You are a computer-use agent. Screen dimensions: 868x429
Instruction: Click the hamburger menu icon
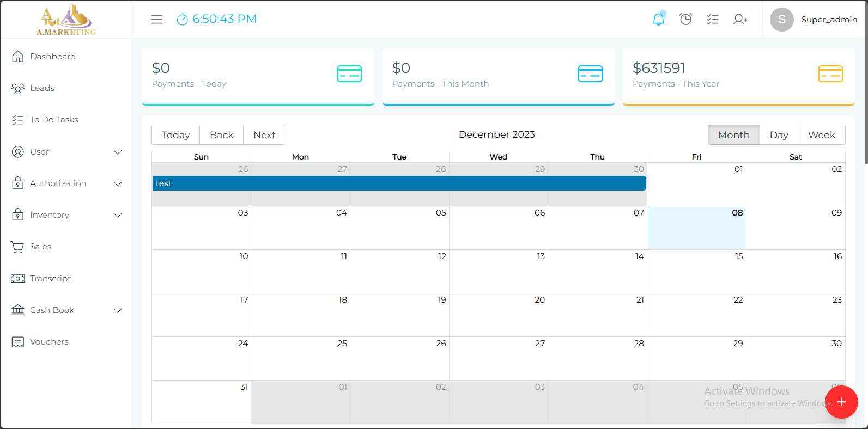click(157, 20)
